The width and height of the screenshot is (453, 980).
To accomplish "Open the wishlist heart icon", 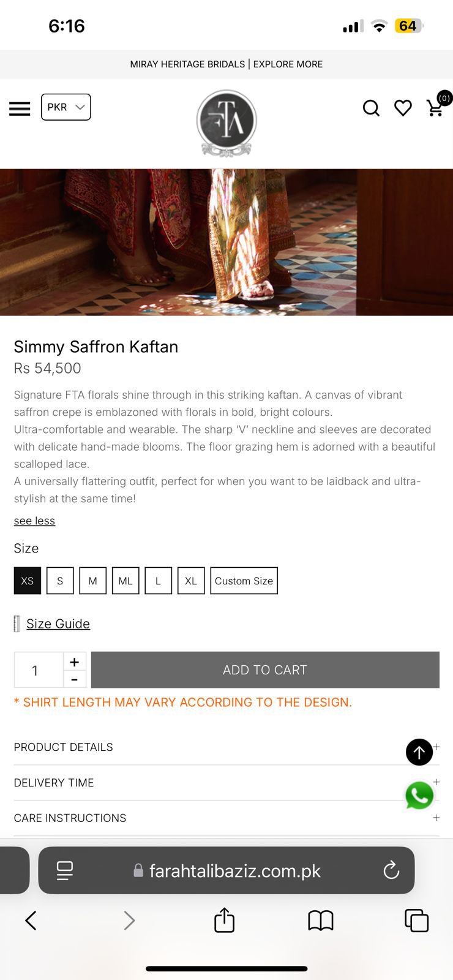I will [403, 108].
